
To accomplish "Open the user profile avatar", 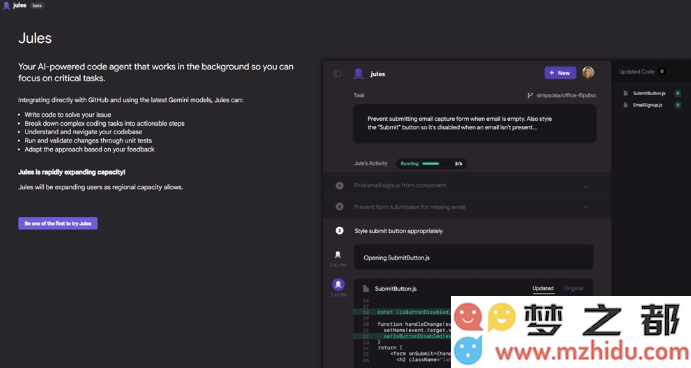I will point(588,72).
